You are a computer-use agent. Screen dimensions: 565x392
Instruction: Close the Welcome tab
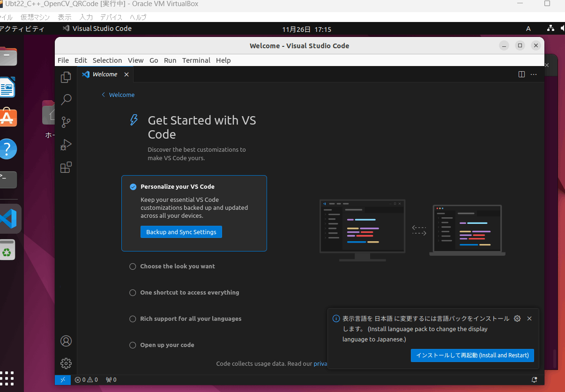(x=126, y=74)
